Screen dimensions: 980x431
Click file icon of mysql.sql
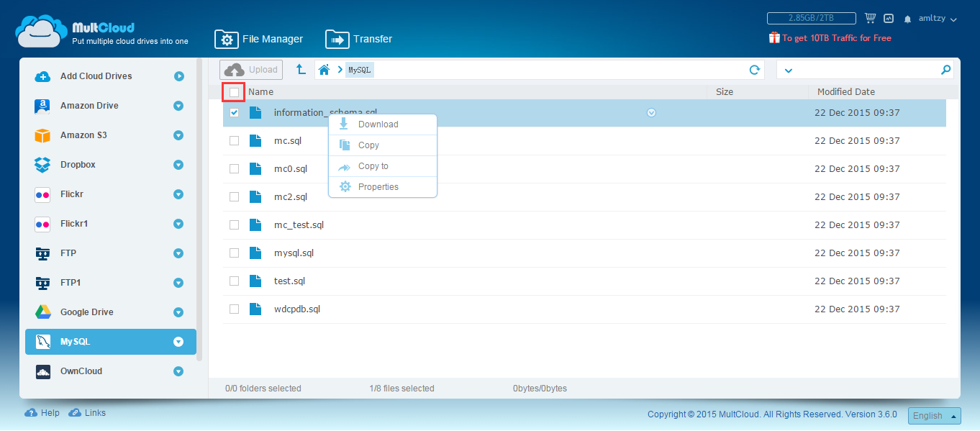pyautogui.click(x=255, y=253)
